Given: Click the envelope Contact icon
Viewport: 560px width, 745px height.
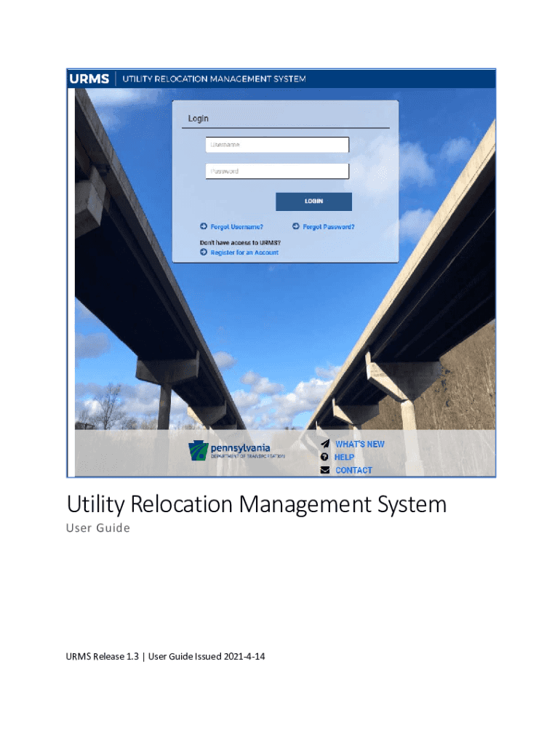Looking at the screenshot, I should click(x=325, y=470).
